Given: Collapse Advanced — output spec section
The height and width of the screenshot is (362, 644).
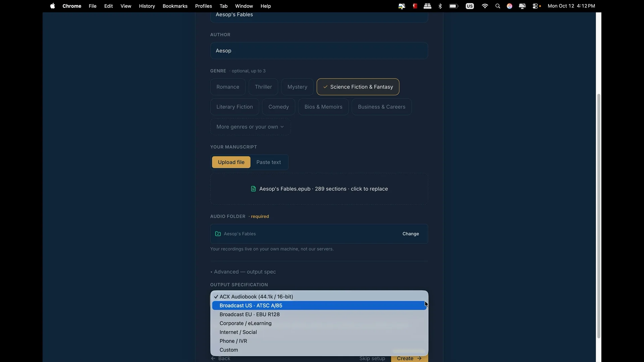Looking at the screenshot, I should click(243, 272).
